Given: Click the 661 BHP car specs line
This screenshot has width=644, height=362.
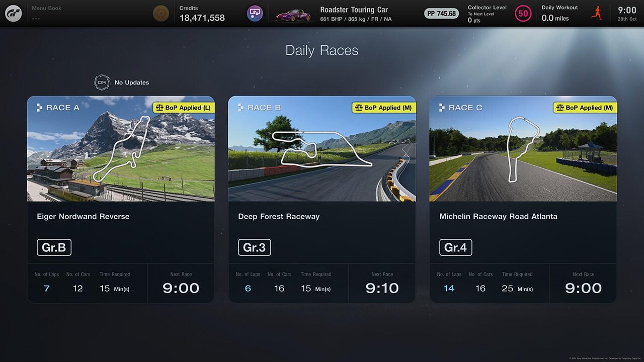Looking at the screenshot, I should (356, 19).
